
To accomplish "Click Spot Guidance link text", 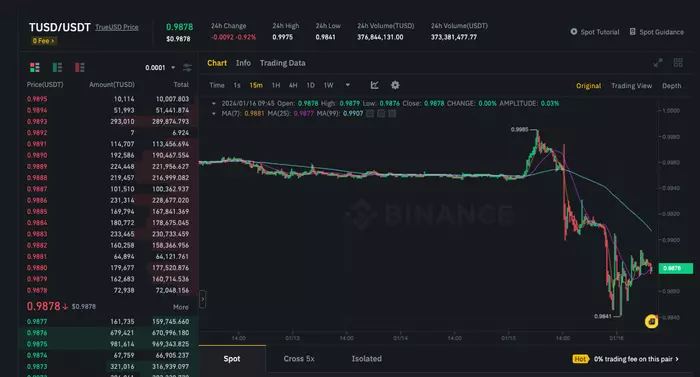I will [661, 32].
